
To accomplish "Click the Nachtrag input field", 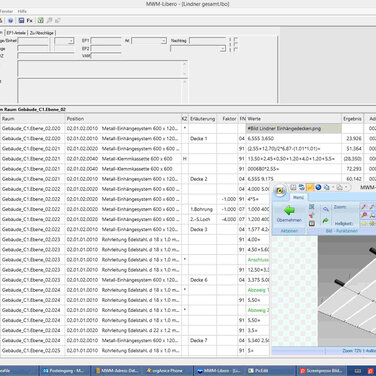I will point(208,41).
